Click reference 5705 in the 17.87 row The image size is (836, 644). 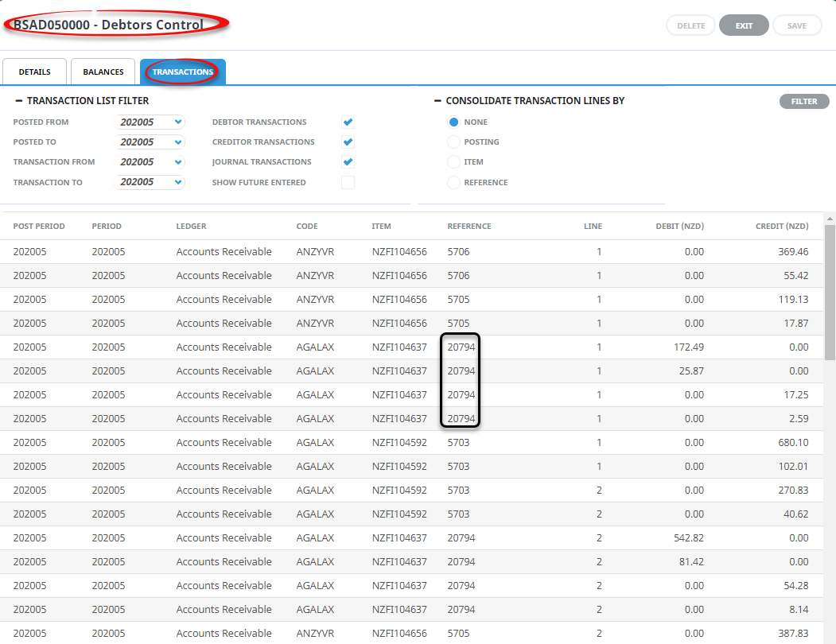[x=458, y=323]
